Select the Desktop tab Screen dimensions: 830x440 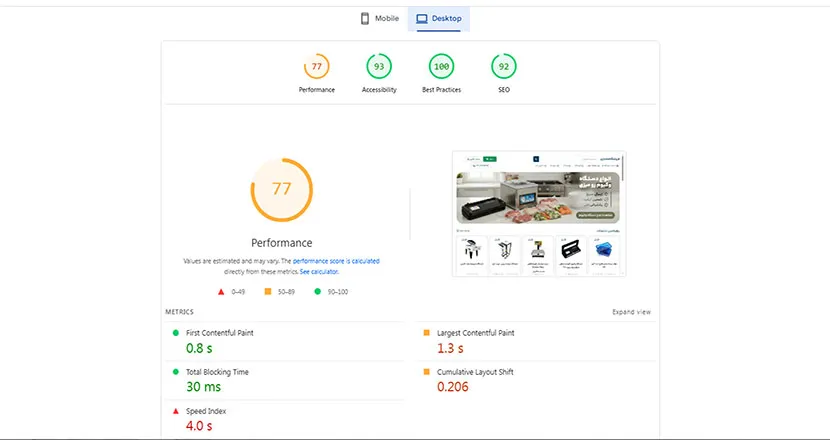[438, 18]
